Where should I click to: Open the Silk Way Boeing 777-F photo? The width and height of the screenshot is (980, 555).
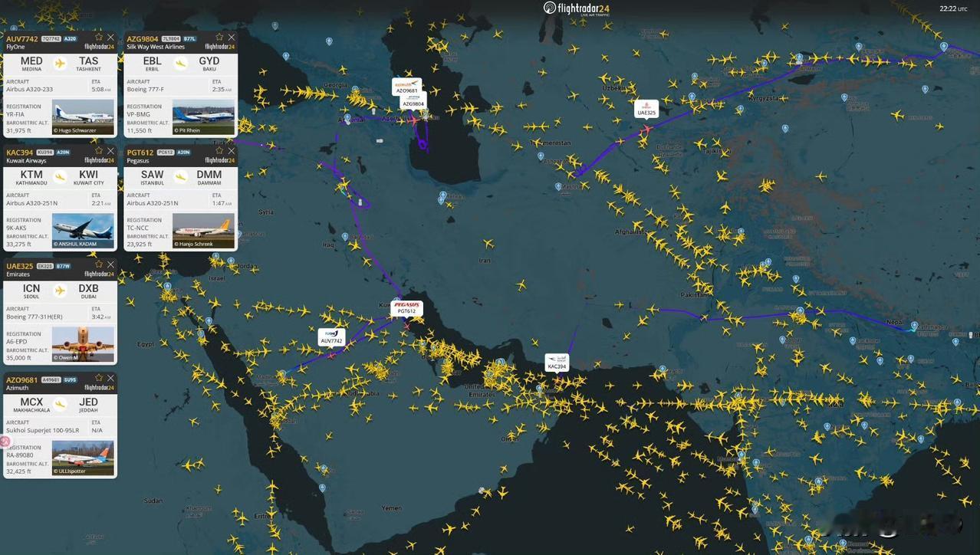[x=203, y=117]
